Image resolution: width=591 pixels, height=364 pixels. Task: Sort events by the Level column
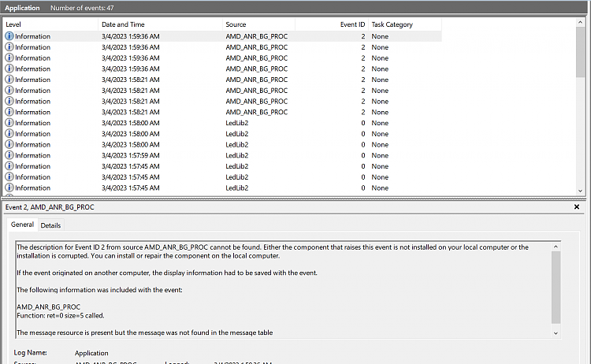[x=50, y=24]
